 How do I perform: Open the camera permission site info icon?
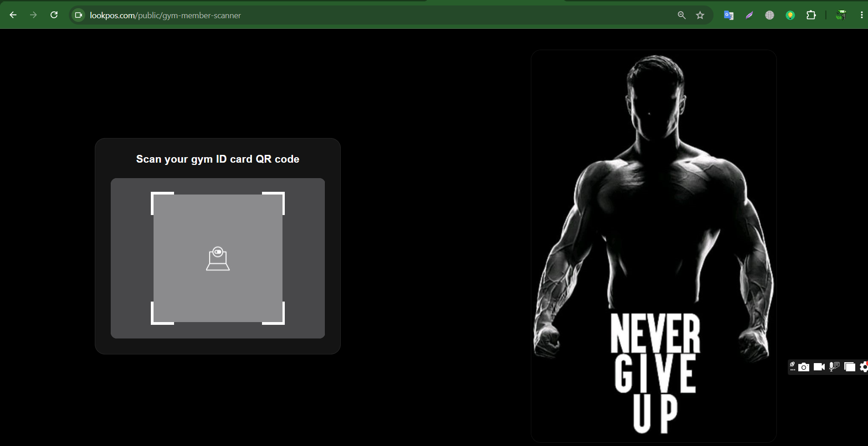[x=78, y=15]
